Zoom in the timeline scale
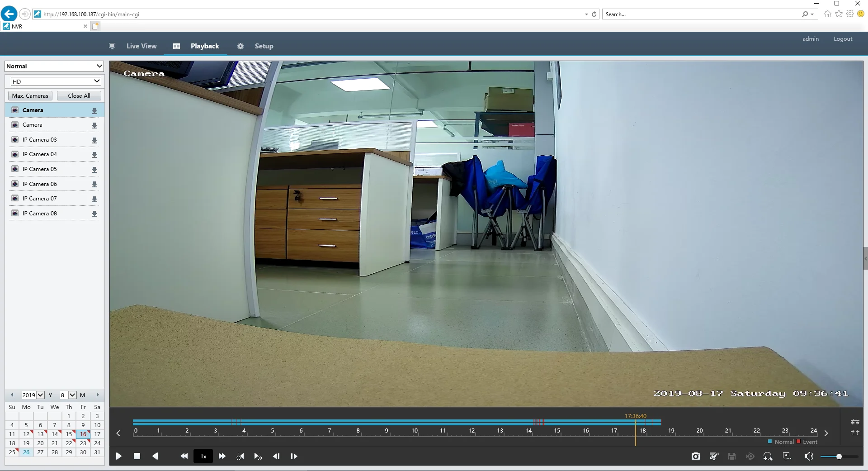868x471 pixels. coord(855,422)
